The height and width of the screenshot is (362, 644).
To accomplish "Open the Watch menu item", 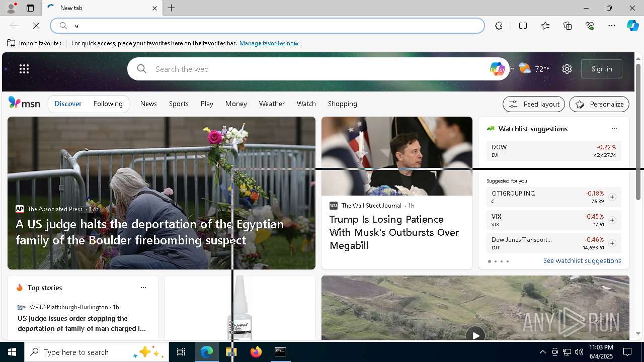I will (x=306, y=104).
